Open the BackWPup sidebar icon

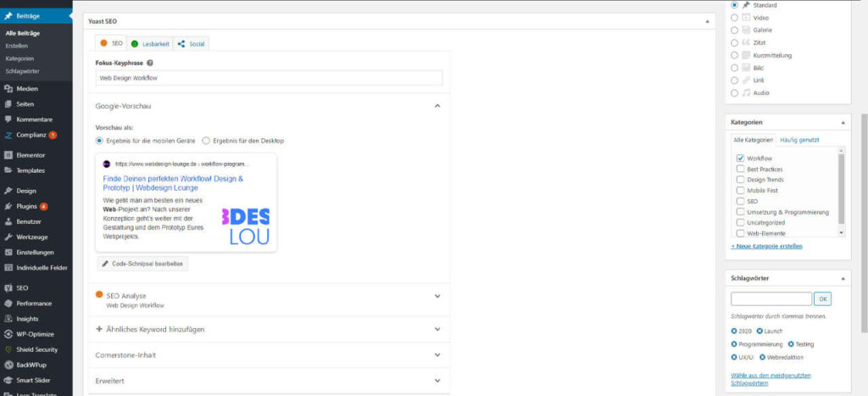coord(8,365)
